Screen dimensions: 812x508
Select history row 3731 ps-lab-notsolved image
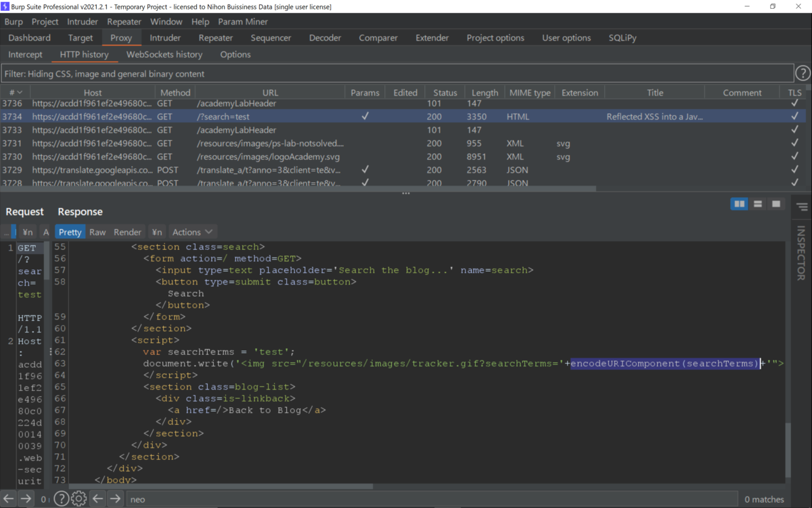tap(403, 143)
